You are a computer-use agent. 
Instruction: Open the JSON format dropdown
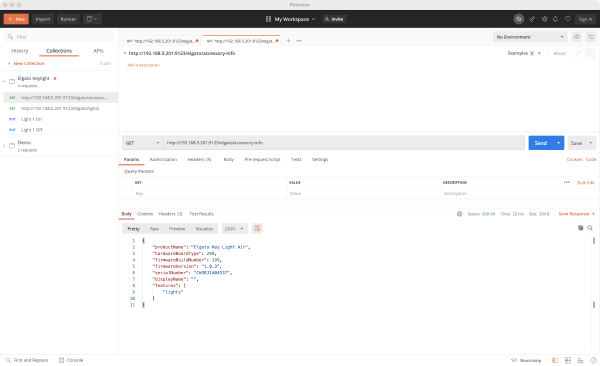(234, 229)
